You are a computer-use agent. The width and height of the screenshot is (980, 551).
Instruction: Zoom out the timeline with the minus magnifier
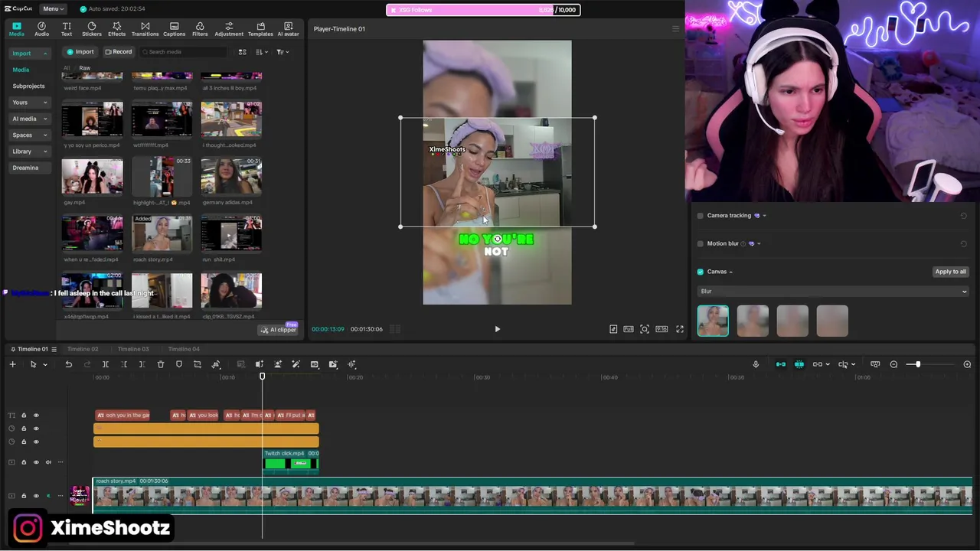(x=893, y=364)
